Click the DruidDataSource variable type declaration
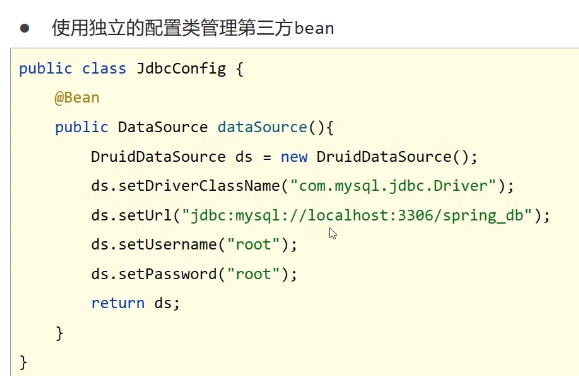This screenshot has height=376, width=579. click(x=158, y=157)
